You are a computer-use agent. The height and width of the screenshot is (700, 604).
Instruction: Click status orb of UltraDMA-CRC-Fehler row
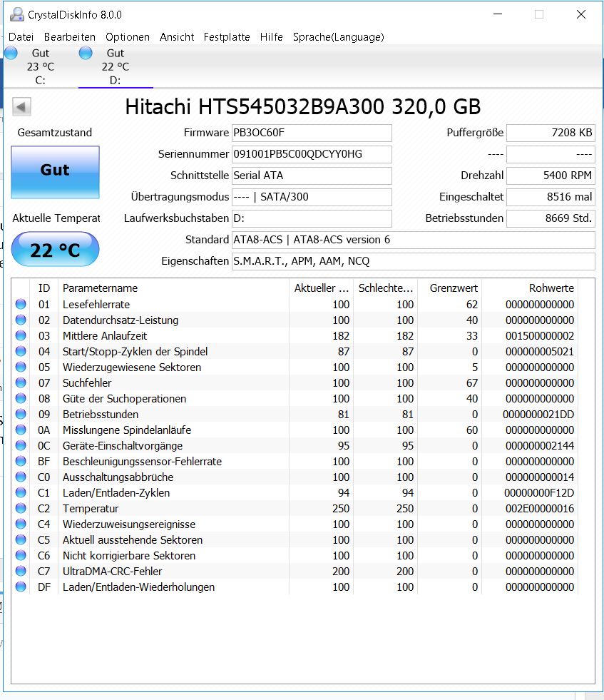(21, 571)
